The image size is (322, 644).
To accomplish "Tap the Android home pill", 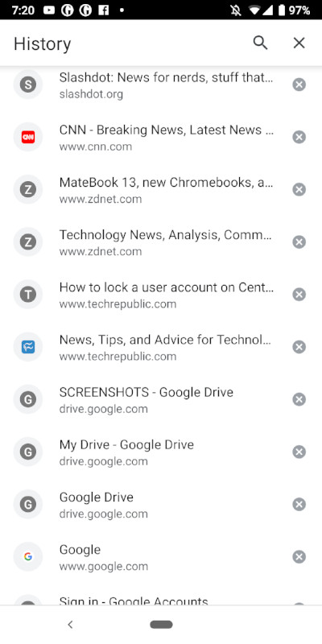I will pyautogui.click(x=161, y=625).
